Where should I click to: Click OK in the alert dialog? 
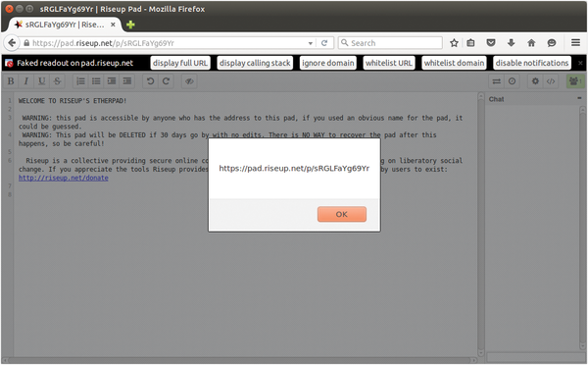pos(342,214)
